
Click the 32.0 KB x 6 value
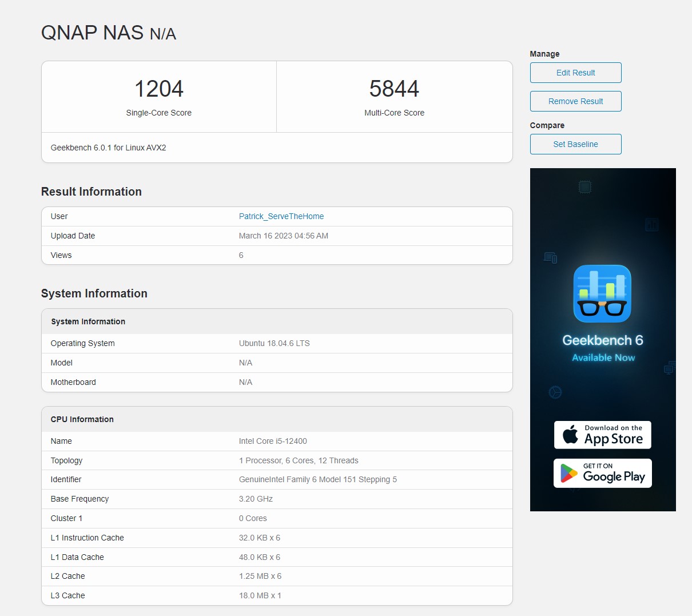coord(260,538)
